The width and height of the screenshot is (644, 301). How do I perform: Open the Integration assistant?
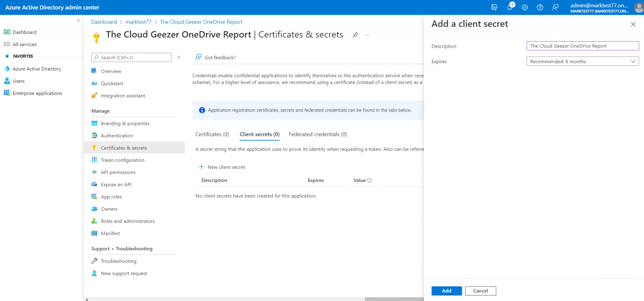[x=123, y=95]
